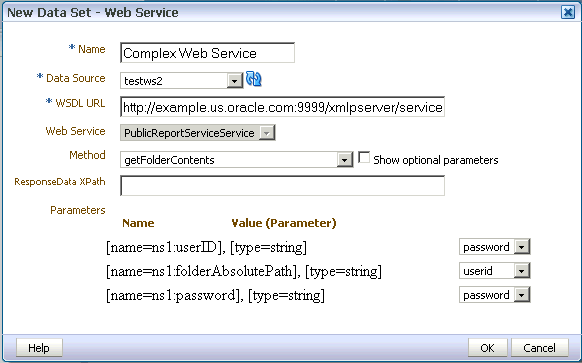Click the Data Source label
This screenshot has height=363, width=582.
(75, 78)
